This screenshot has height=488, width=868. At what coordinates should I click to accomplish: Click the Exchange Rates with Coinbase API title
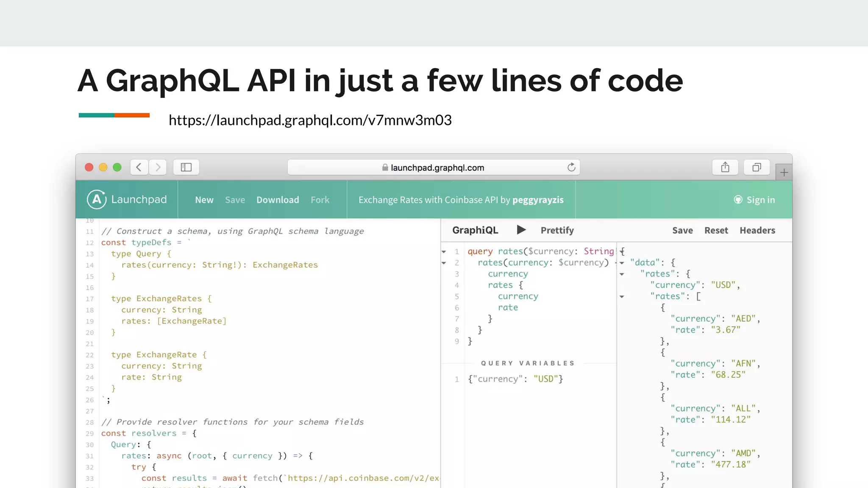tap(428, 200)
